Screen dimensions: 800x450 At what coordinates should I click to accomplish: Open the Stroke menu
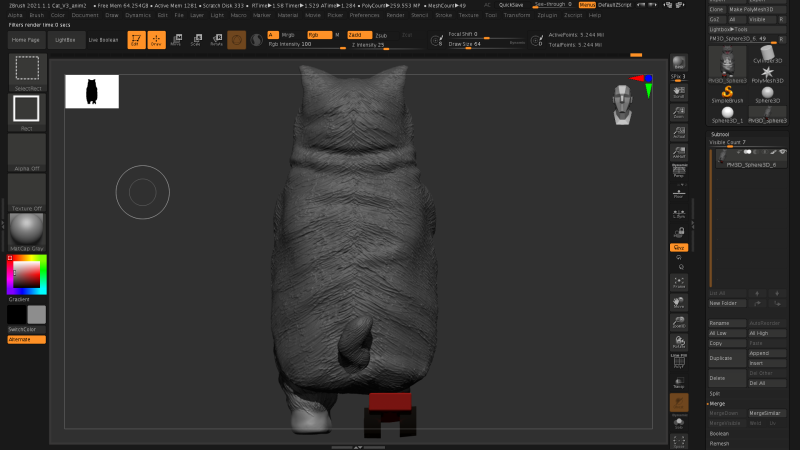(443, 16)
